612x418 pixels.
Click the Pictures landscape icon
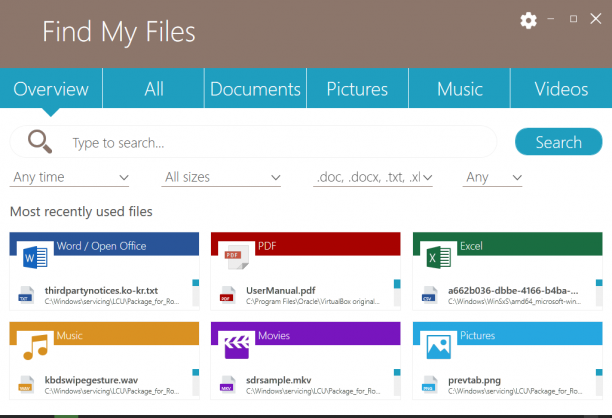tap(439, 347)
